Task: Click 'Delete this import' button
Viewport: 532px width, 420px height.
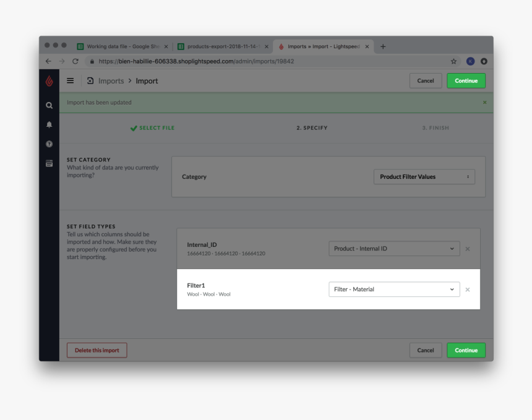Action: coord(97,350)
